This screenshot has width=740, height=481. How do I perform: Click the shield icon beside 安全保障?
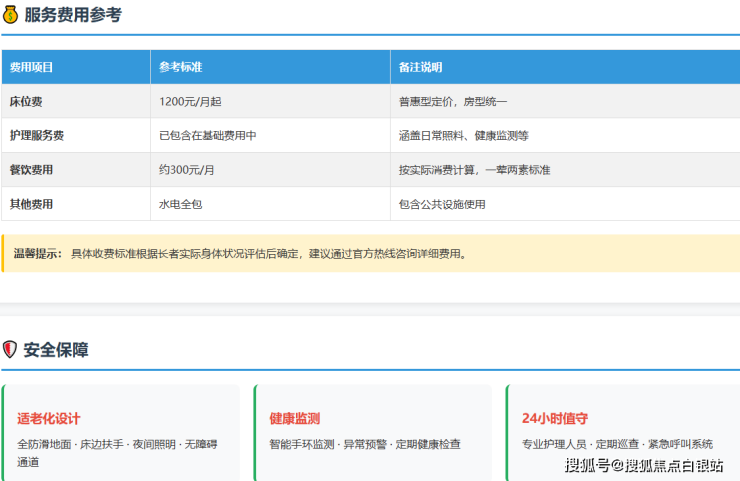(x=10, y=350)
